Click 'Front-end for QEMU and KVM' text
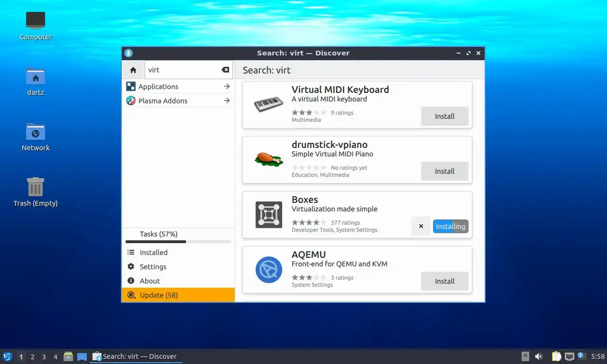The image size is (607, 364). click(x=340, y=264)
